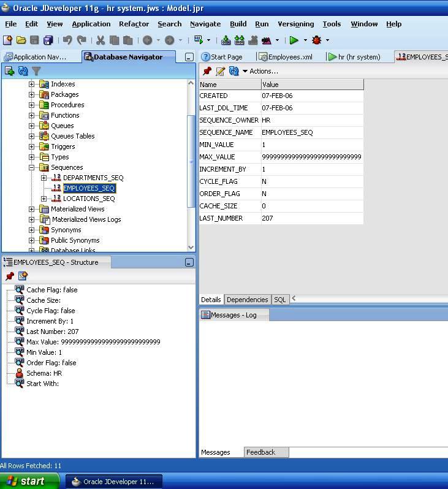
Task: Click the filter funnel icon in Database Navigator
Action: (36, 71)
